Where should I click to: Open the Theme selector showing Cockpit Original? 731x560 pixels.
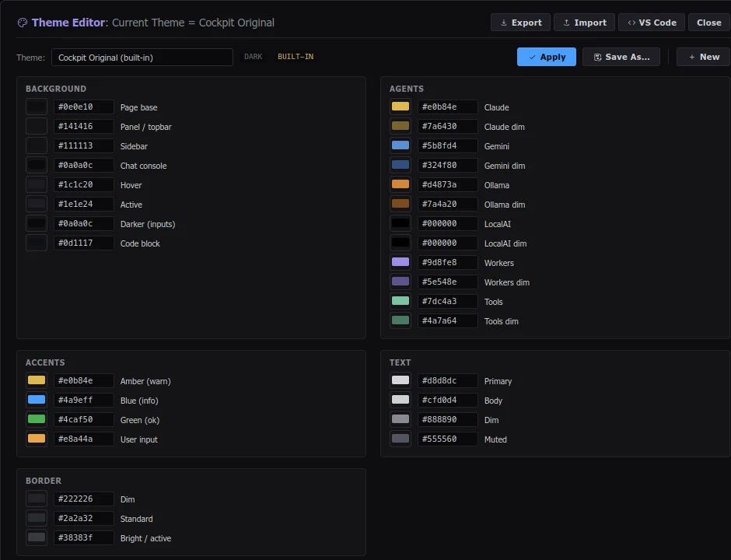click(x=142, y=58)
